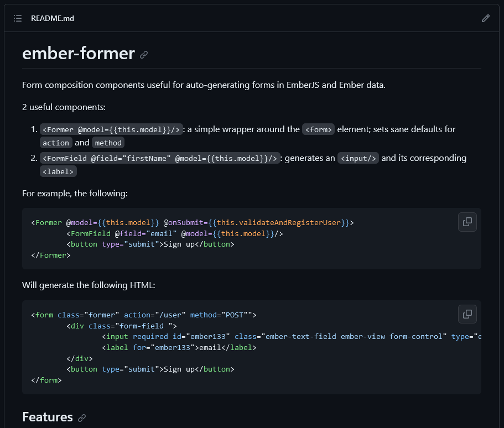Screen dimensions: 504x428
Task: Click the inline code <Former @model={{this.model}}/>
Action: pyautogui.click(x=111, y=129)
